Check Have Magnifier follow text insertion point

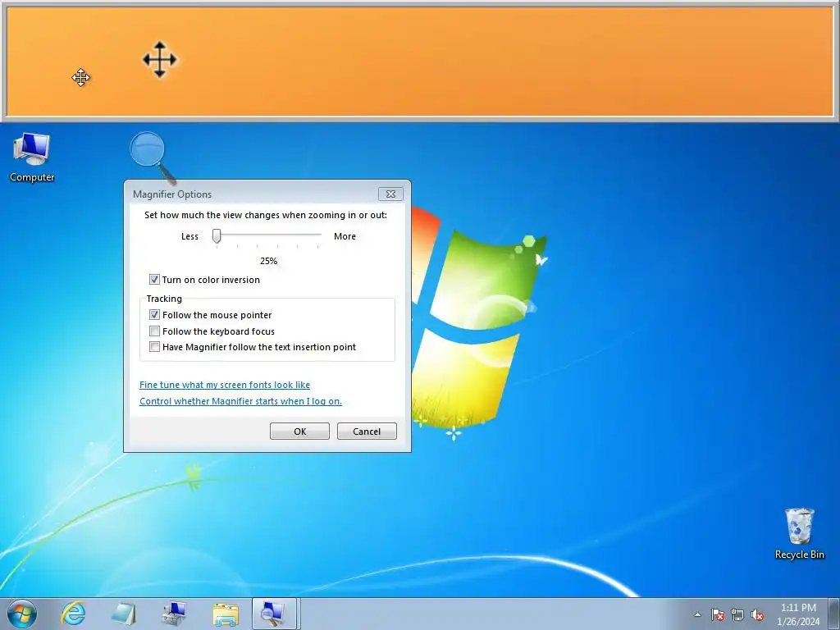coord(154,347)
